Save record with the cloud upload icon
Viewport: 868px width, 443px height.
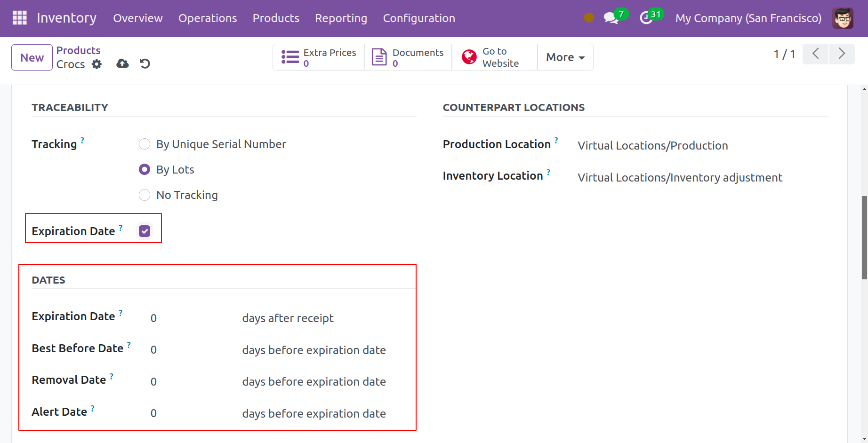[x=122, y=63]
